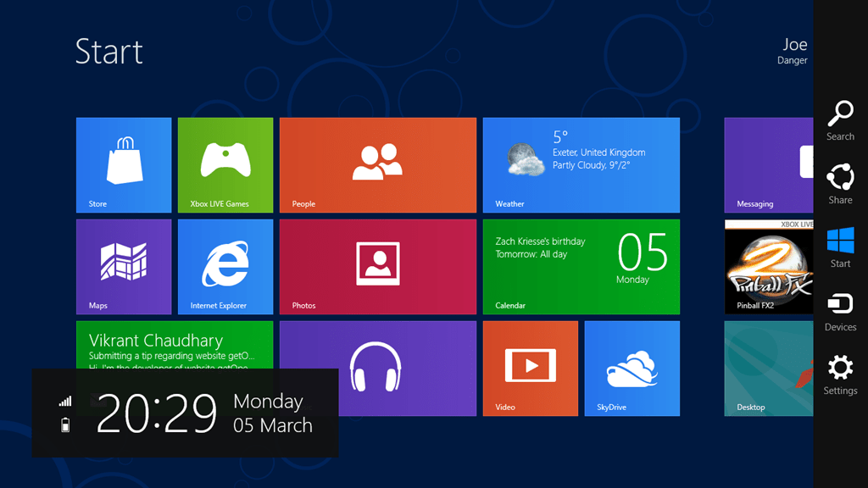Screen dimensions: 868x488
Task: Launch the Pinball FX2 game tile
Action: pos(768,267)
